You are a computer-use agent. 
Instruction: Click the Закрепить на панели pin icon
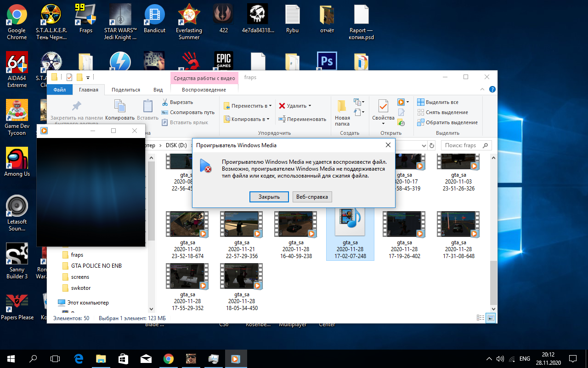click(x=77, y=106)
